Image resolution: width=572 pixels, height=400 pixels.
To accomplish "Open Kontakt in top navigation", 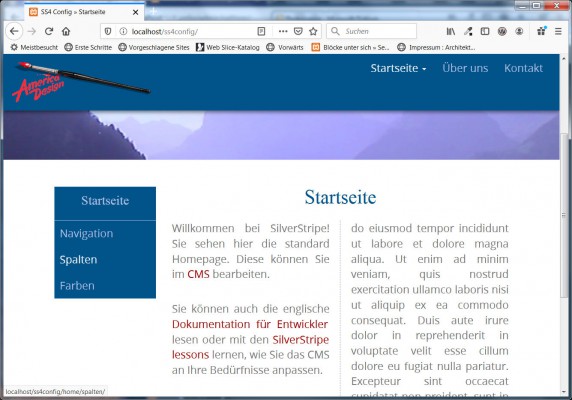I will coord(523,68).
